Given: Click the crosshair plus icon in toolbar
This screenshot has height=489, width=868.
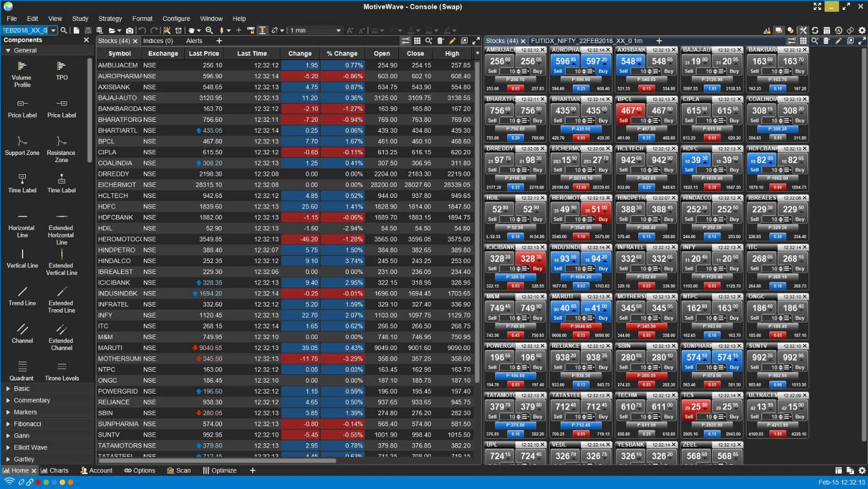Looking at the screenshot, I should coord(238,30).
